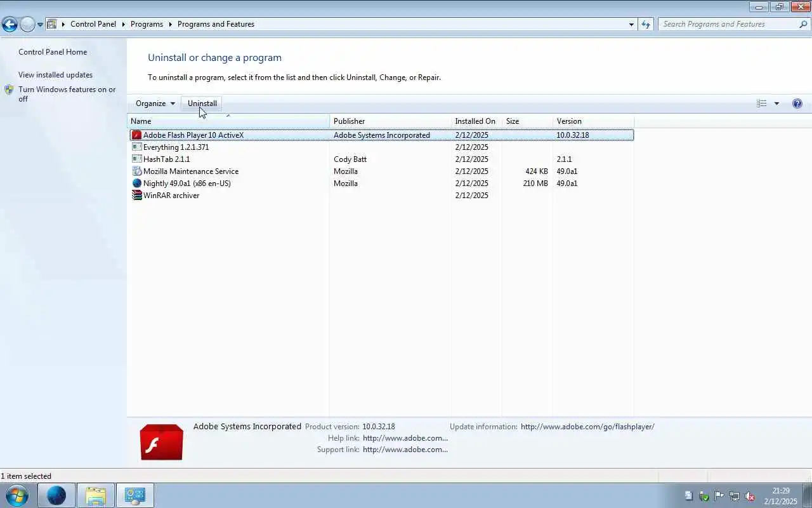Click Adobe Systems Incorporated publisher cell
The width and height of the screenshot is (812, 508).
point(382,135)
